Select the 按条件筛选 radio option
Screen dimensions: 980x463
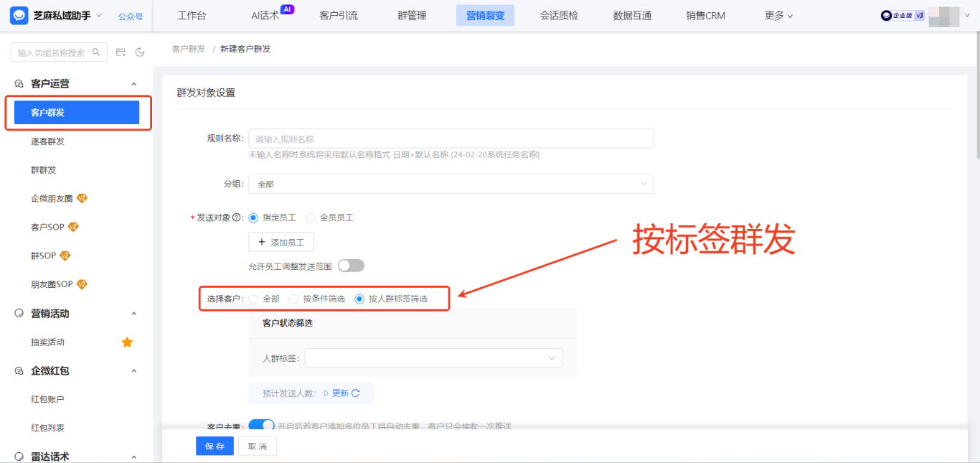293,299
